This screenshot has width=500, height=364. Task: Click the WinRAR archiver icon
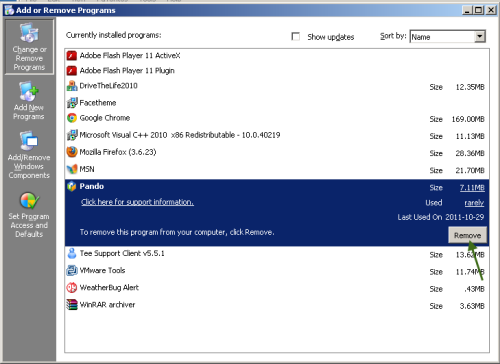coord(72,305)
